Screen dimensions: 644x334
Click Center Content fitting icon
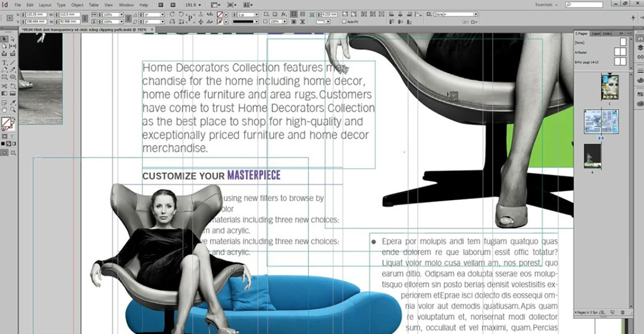click(x=382, y=14)
